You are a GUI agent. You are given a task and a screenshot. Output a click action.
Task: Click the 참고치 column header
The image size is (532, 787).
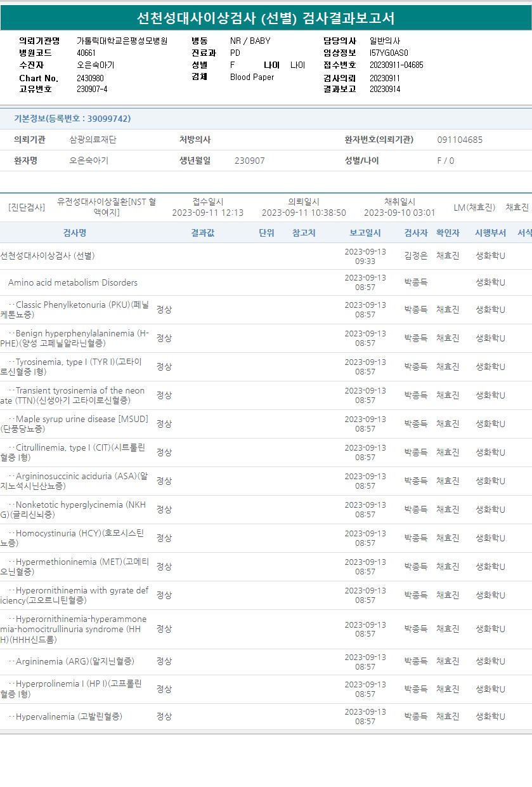[304, 233]
